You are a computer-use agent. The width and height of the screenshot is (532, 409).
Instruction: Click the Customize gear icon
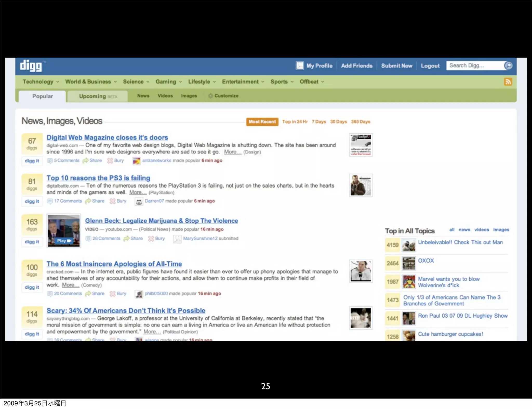pos(211,96)
